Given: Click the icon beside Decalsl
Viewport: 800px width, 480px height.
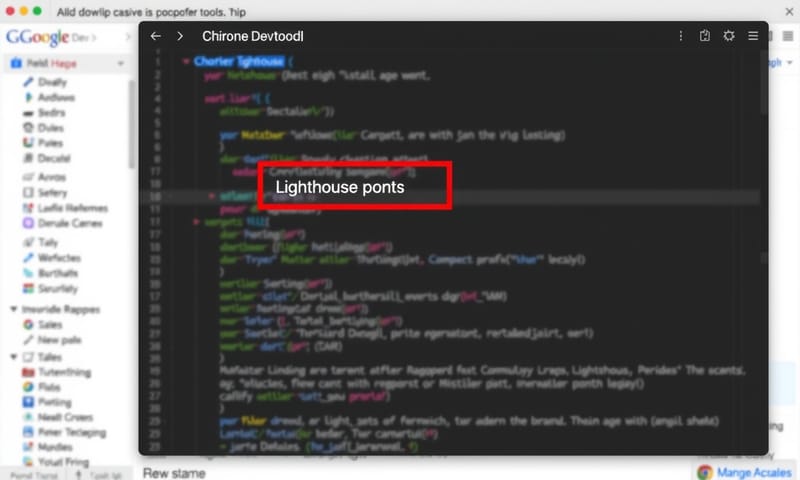Looking at the screenshot, I should (28, 158).
